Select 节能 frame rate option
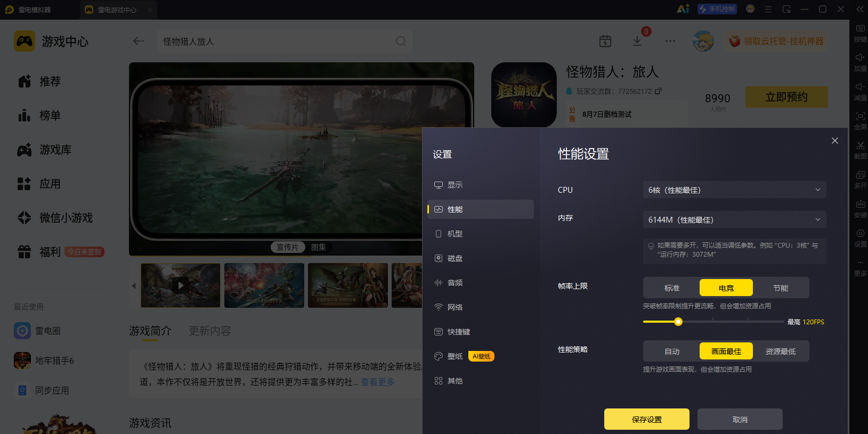Viewport: 868px width, 434px height. (781, 288)
